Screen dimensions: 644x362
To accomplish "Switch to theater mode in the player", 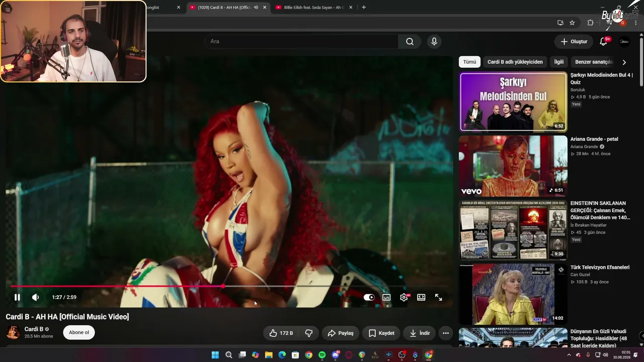I will 421,297.
